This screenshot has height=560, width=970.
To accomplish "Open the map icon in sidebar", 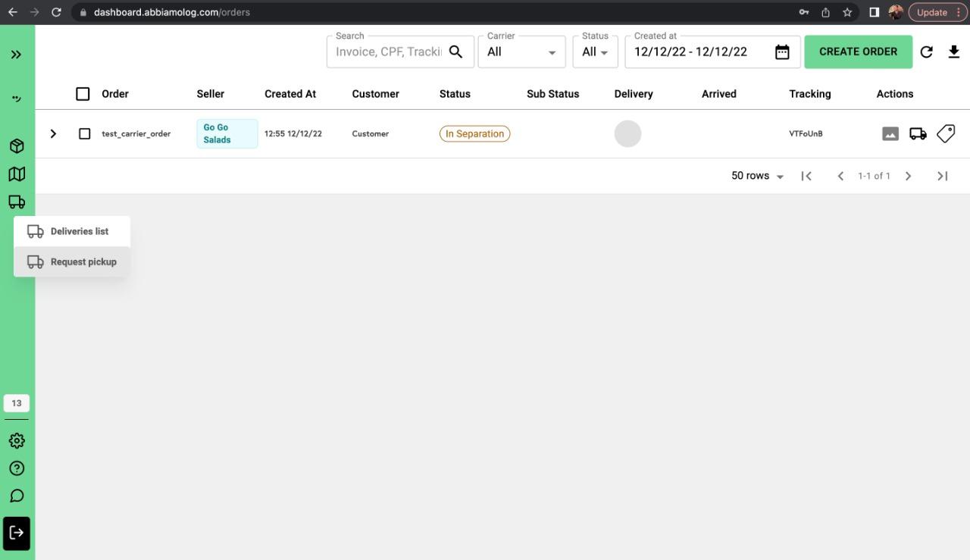I will (x=17, y=174).
